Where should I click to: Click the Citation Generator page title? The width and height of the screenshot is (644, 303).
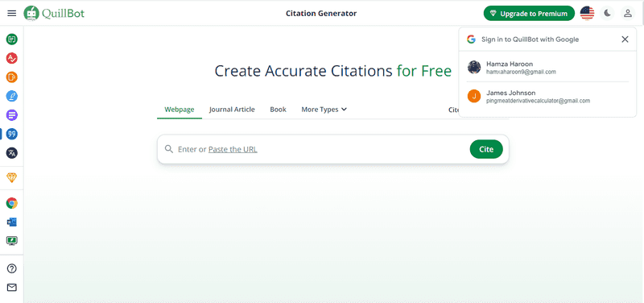(321, 13)
